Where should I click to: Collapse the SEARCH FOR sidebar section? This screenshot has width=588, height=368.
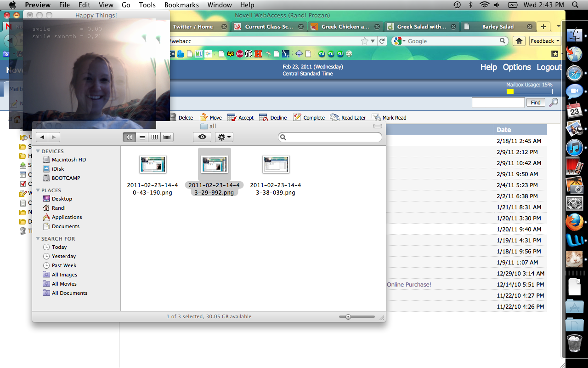pyautogui.click(x=38, y=239)
